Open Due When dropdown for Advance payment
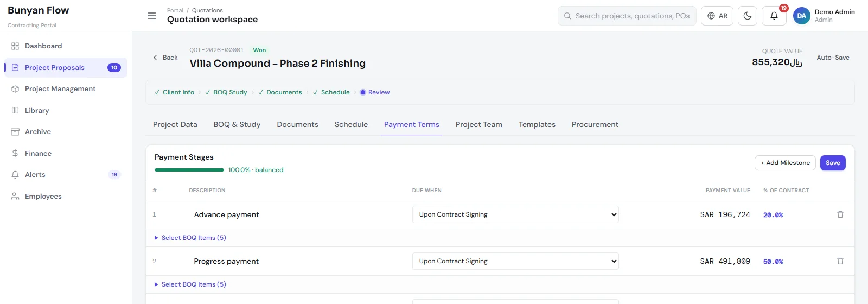This screenshot has height=304, width=868. pos(515,214)
